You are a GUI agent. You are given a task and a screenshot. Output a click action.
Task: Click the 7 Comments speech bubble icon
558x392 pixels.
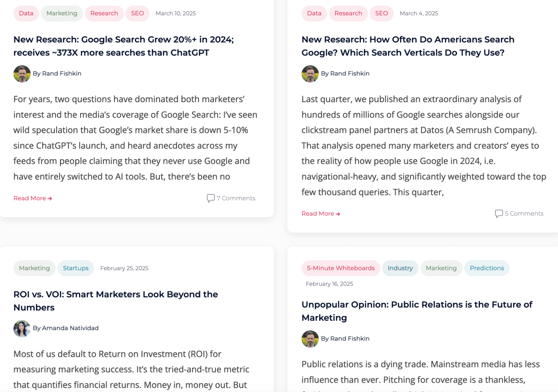pyautogui.click(x=210, y=198)
